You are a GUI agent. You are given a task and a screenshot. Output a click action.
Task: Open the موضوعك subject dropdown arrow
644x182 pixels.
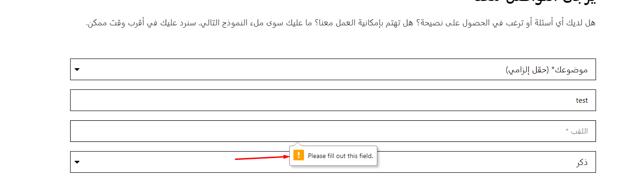(77, 70)
